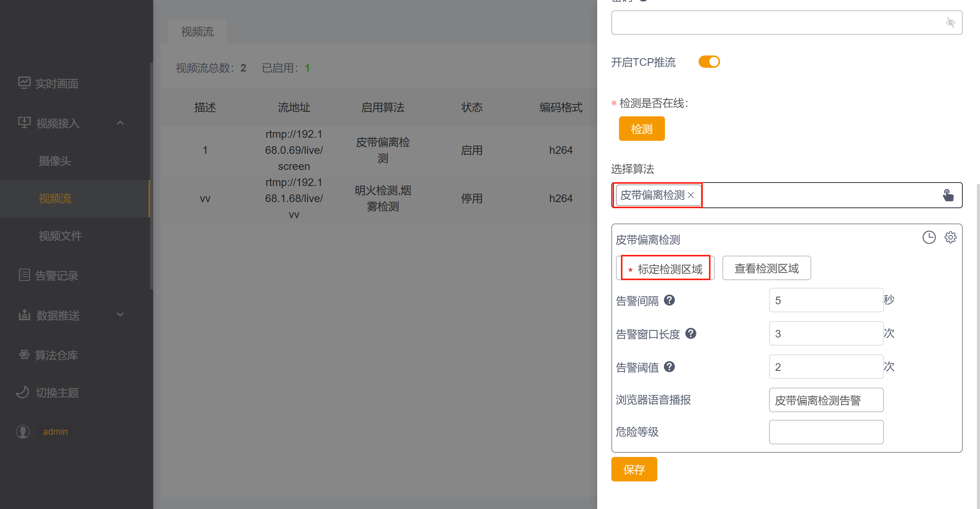Click the description cell vv

click(205, 199)
